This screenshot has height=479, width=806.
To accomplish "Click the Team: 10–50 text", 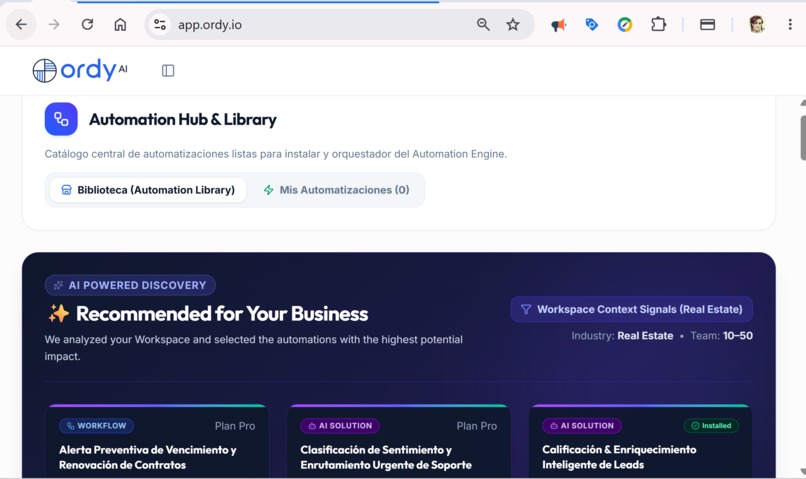I will (x=721, y=336).
